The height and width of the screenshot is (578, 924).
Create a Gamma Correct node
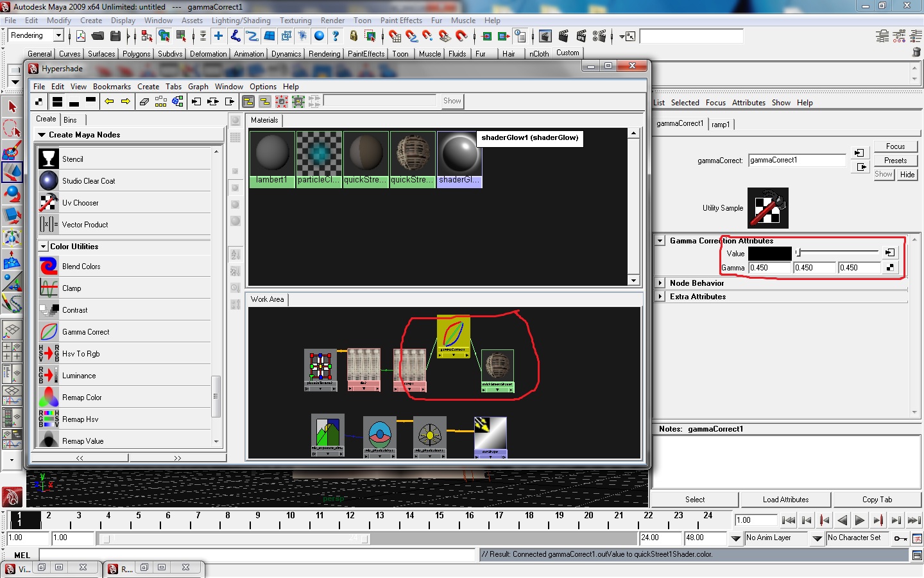point(124,332)
